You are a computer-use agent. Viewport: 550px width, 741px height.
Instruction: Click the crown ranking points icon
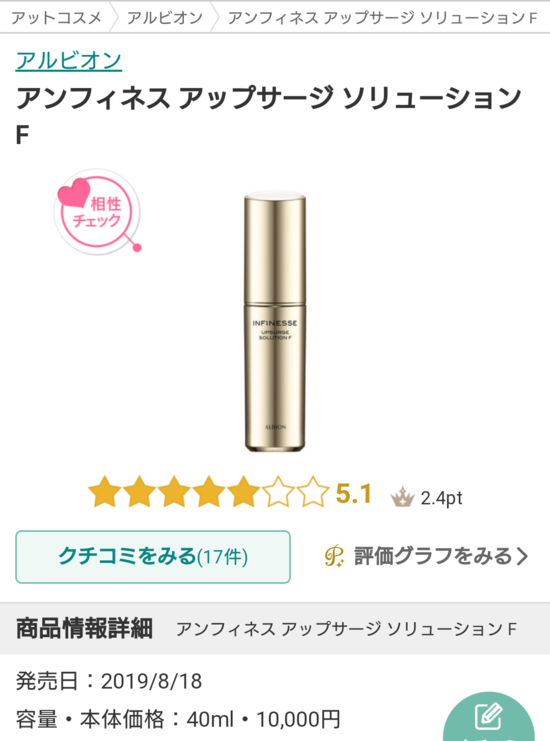pyautogui.click(x=402, y=497)
